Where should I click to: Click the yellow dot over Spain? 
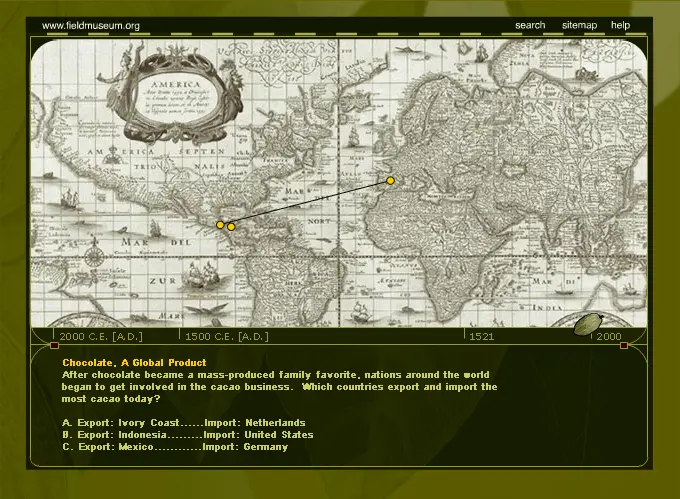tap(390, 180)
